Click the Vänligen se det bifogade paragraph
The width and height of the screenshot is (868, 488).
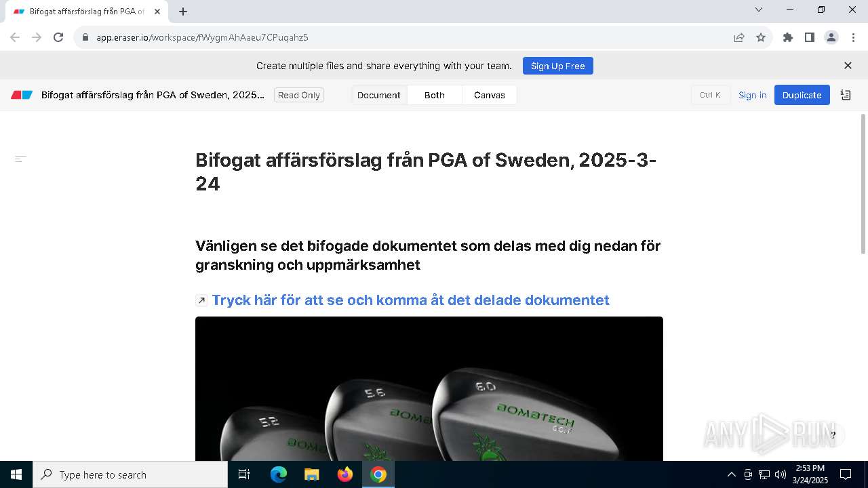click(x=428, y=255)
